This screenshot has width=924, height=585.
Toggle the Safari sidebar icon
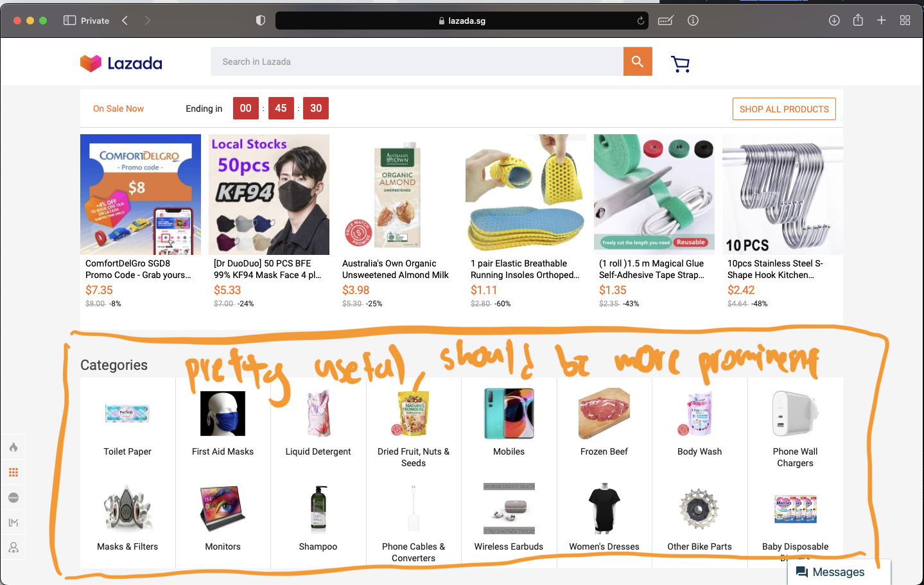pos(69,21)
